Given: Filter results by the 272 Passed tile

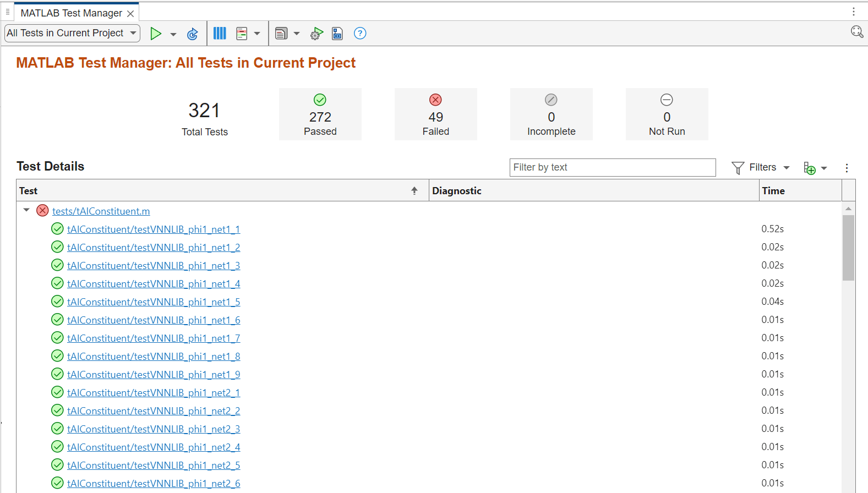Looking at the screenshot, I should pos(320,114).
